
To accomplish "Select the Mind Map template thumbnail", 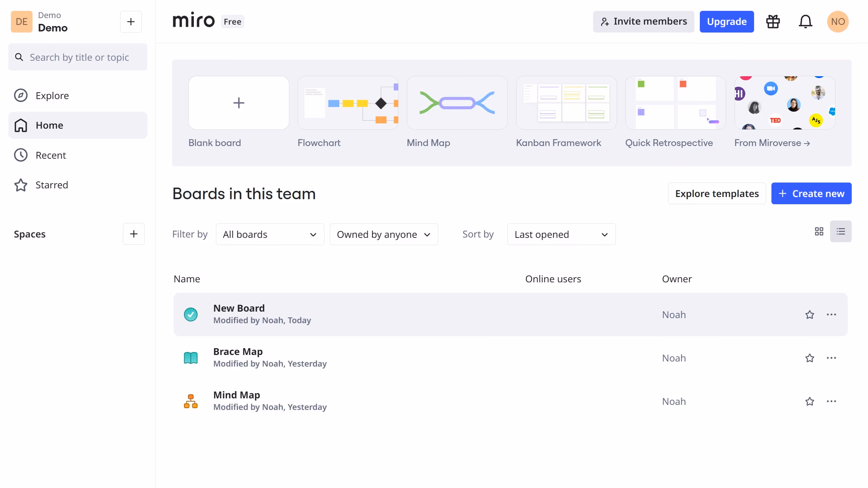I will 457,103.
